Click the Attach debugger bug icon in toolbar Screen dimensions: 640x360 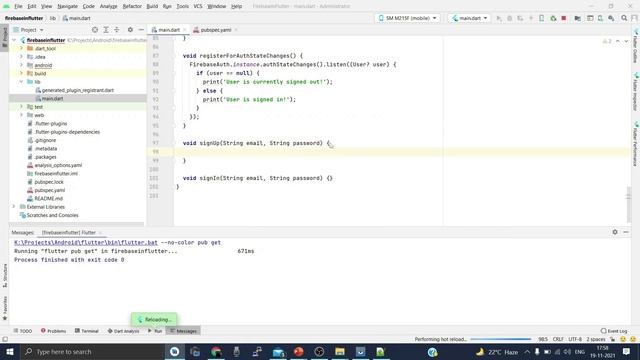click(x=553, y=18)
